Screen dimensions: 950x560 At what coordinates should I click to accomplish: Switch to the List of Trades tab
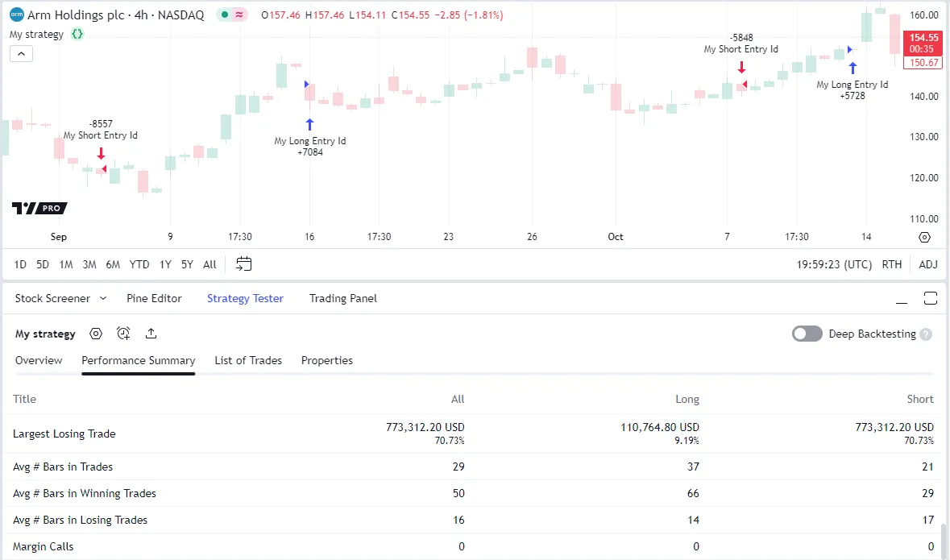(248, 360)
